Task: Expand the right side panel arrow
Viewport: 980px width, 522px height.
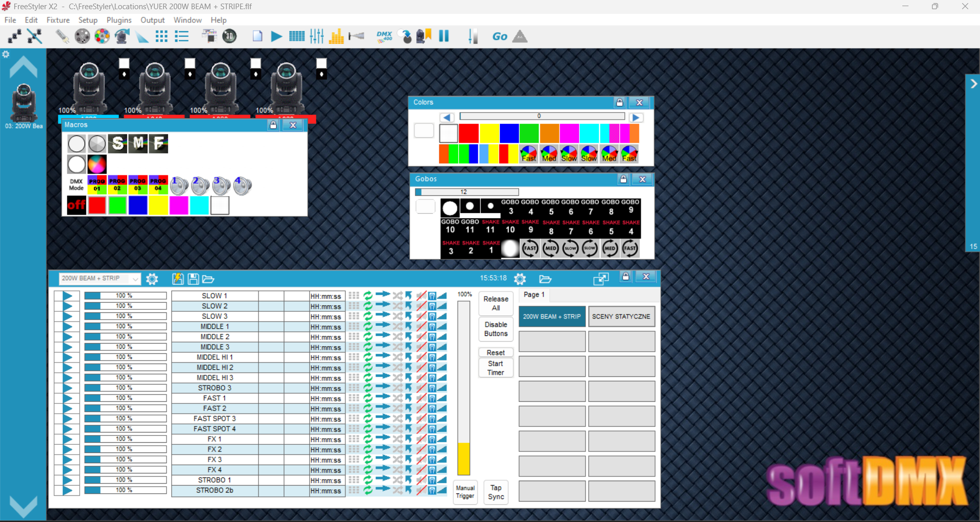Action: pos(973,84)
